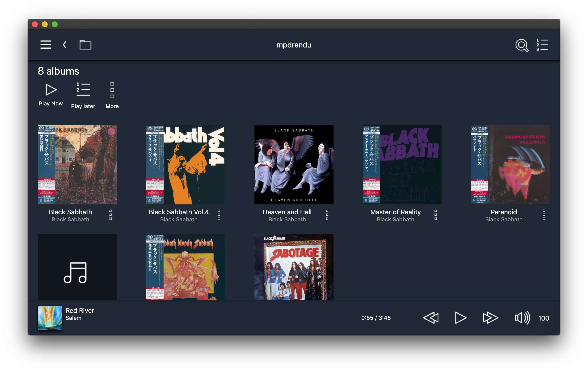Open the hamburger main menu

click(x=46, y=45)
